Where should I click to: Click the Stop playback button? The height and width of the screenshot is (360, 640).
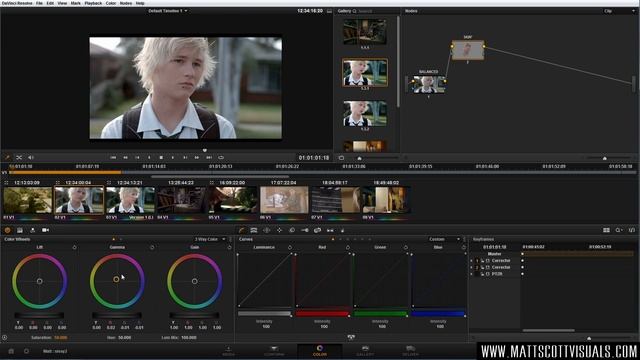click(161, 157)
